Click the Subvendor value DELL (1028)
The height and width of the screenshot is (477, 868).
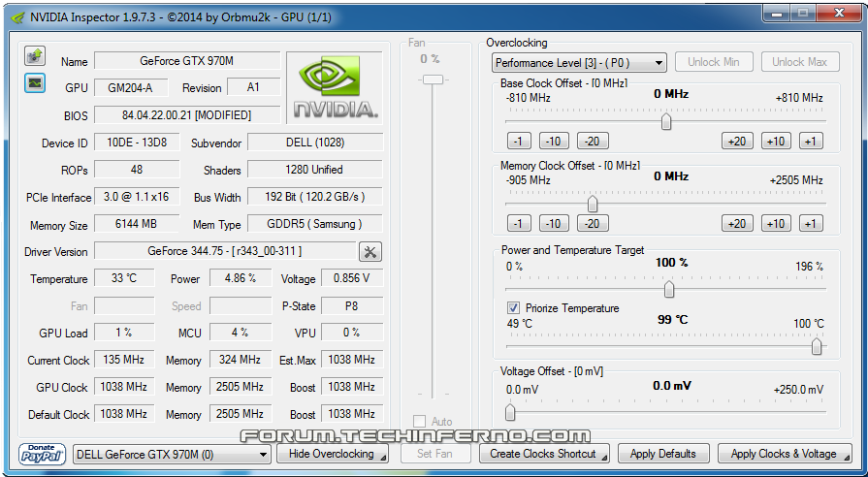tap(315, 143)
